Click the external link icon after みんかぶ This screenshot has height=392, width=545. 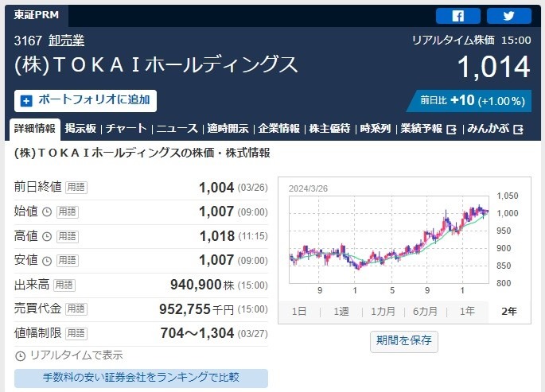pyautogui.click(x=518, y=130)
